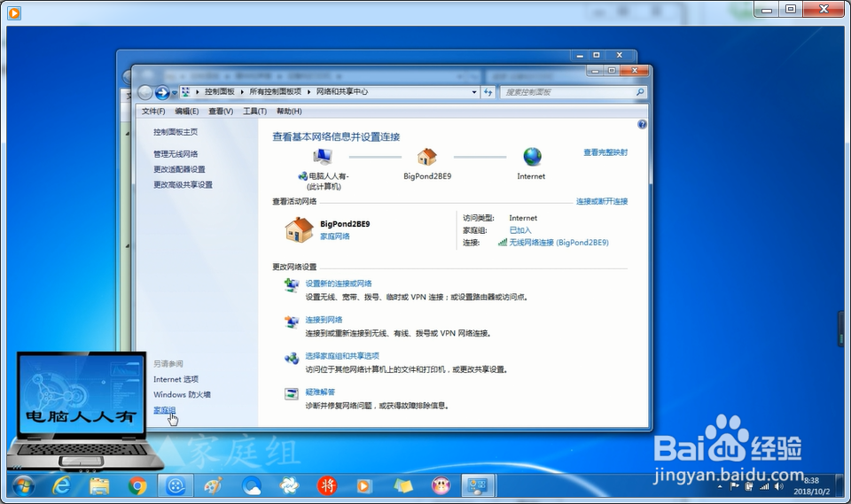
Task: Open the 文件(F) menu
Action: tap(153, 112)
